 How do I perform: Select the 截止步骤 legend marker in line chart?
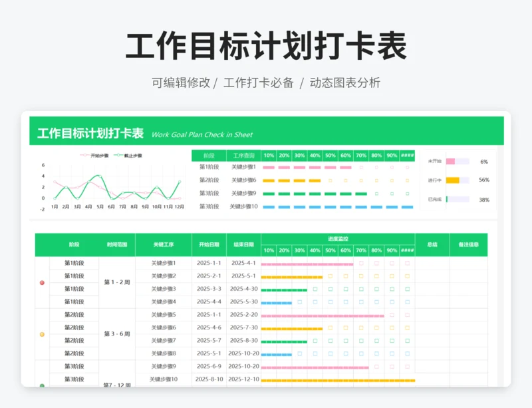(117, 156)
